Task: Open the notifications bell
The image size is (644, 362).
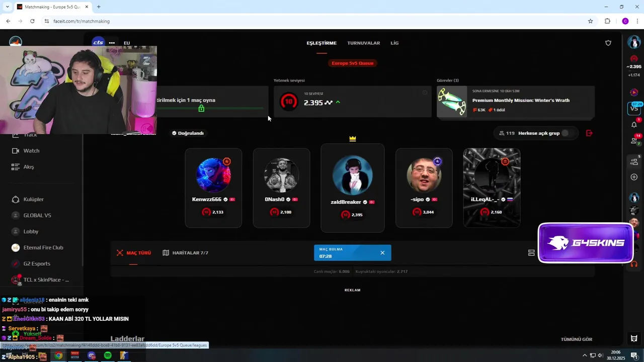Action: click(634, 125)
